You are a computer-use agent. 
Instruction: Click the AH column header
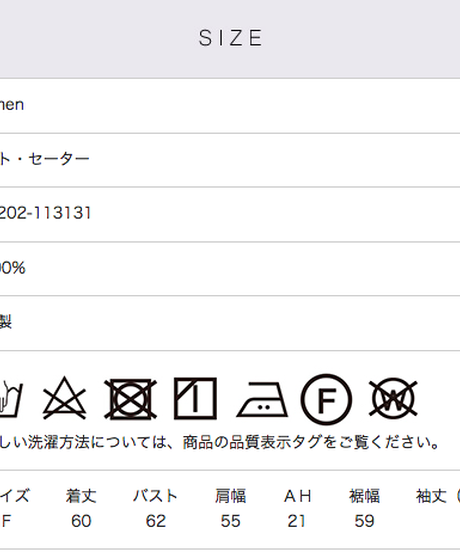[x=298, y=496]
